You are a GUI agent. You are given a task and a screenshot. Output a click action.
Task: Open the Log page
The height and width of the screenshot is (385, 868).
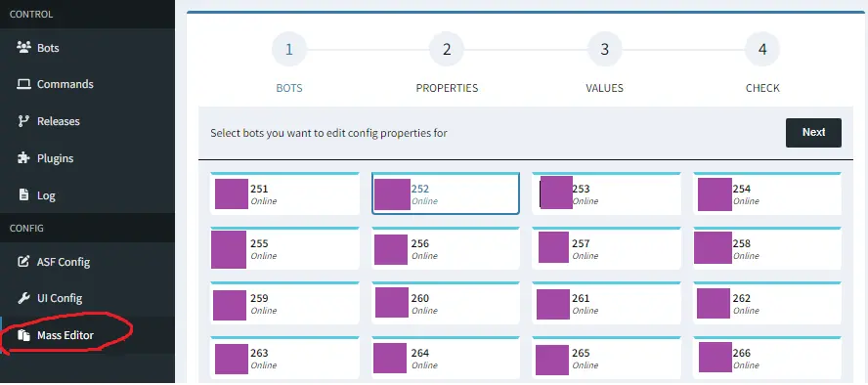(x=87, y=195)
